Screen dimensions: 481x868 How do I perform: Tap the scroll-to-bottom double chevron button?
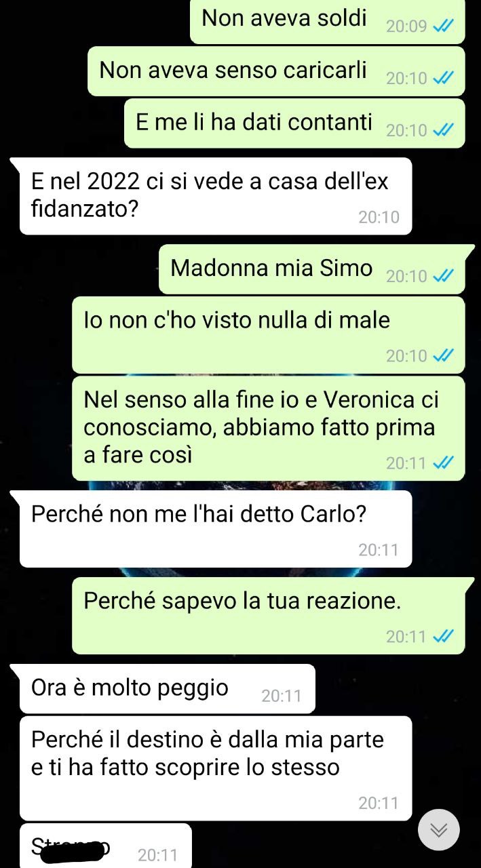point(439,830)
